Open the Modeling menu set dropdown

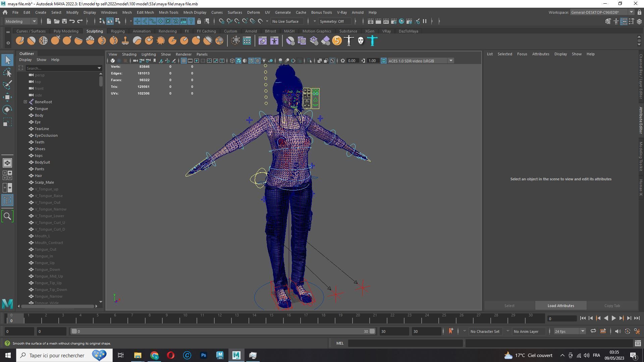coord(21,21)
